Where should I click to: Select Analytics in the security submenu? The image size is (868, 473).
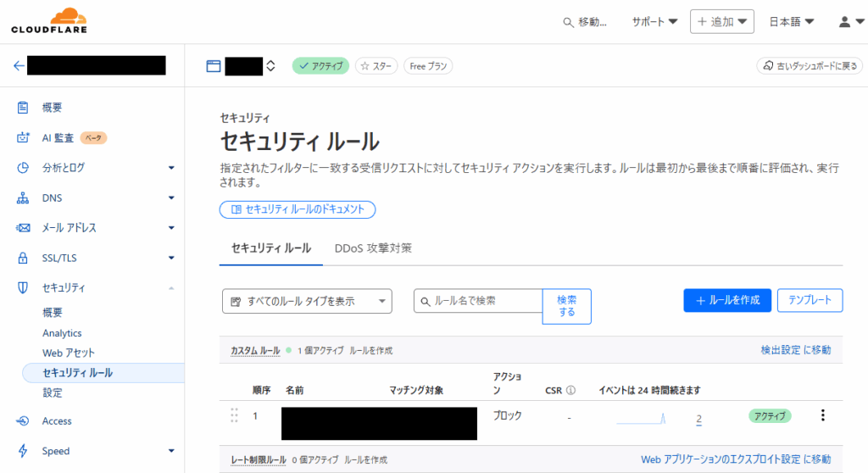click(x=62, y=333)
